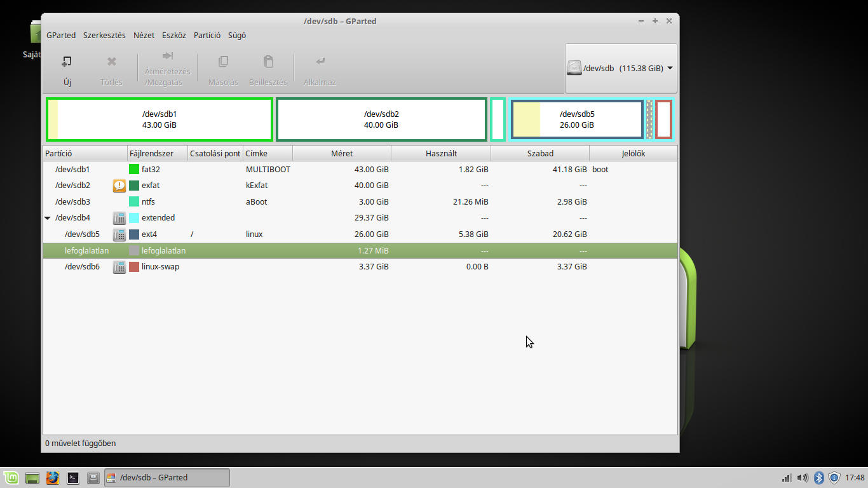Open the terminal from the taskbar

(x=73, y=478)
